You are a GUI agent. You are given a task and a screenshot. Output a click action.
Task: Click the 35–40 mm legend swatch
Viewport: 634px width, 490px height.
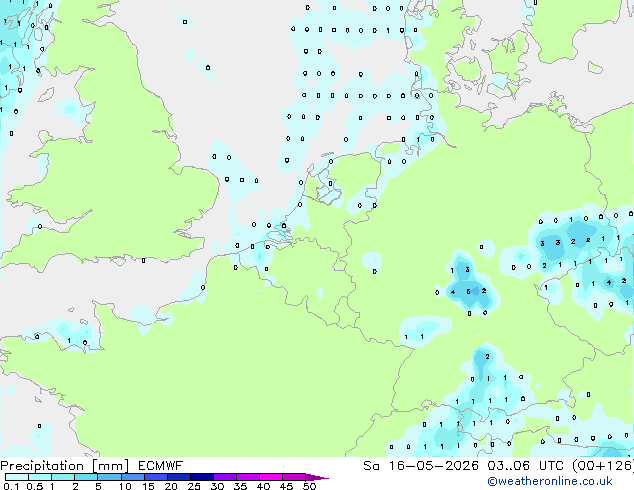[x=247, y=477]
